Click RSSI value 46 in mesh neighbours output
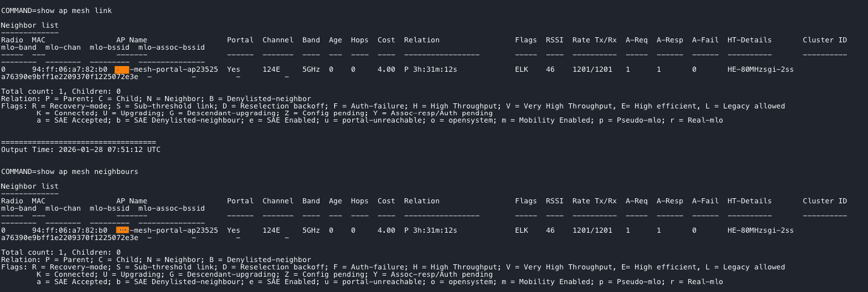 point(550,230)
